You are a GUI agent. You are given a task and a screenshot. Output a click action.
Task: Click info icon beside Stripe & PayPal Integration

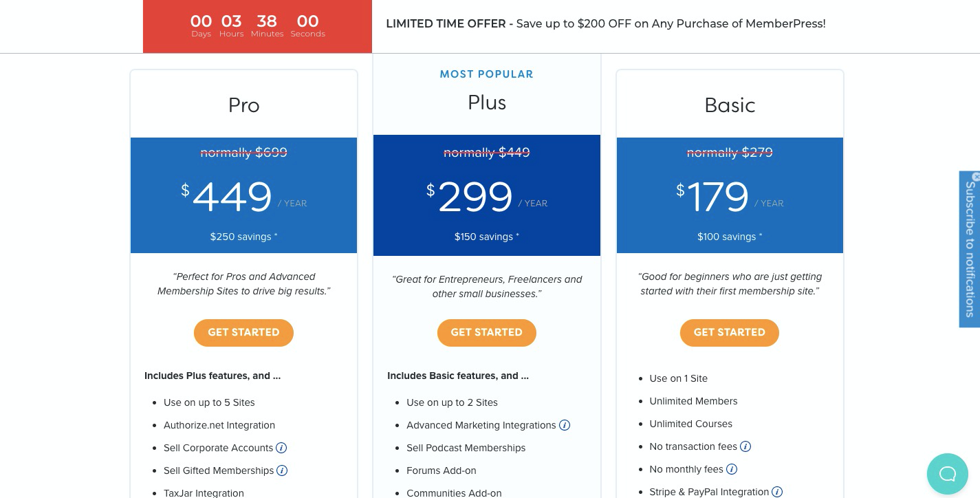[x=777, y=492]
